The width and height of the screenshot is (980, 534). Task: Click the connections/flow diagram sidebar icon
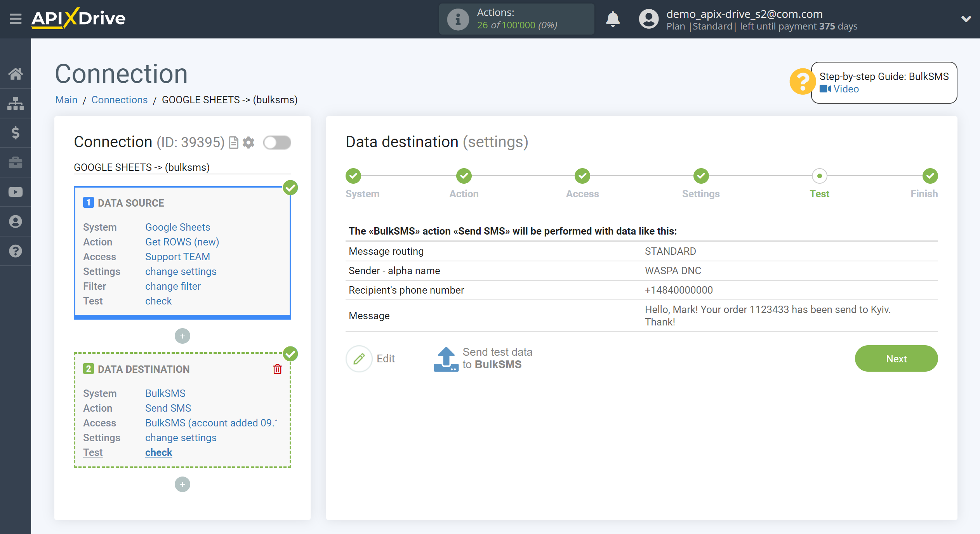[16, 103]
